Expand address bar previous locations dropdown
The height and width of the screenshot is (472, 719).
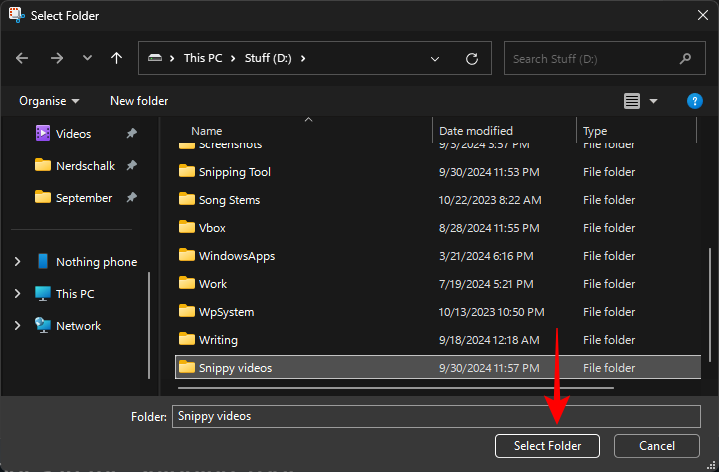pyautogui.click(x=435, y=59)
